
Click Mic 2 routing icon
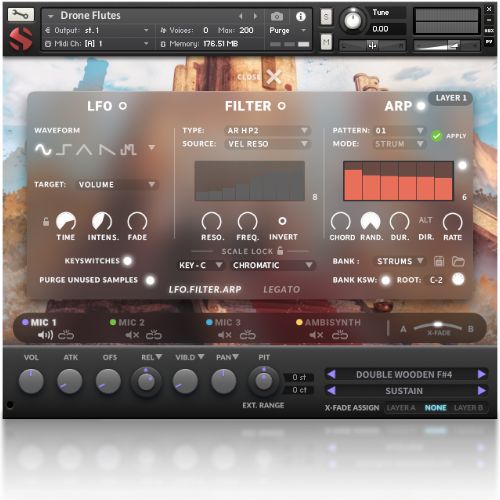click(154, 334)
